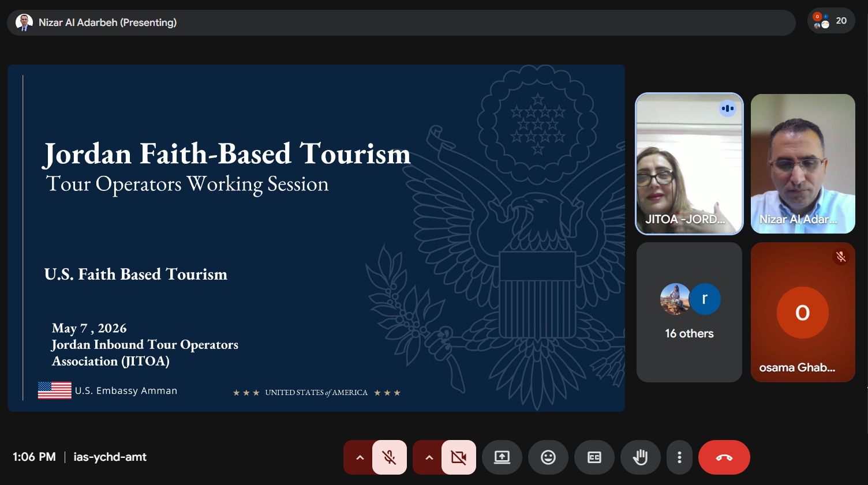Select the osama Ghab... participant tile
The width and height of the screenshot is (868, 485).
803,312
